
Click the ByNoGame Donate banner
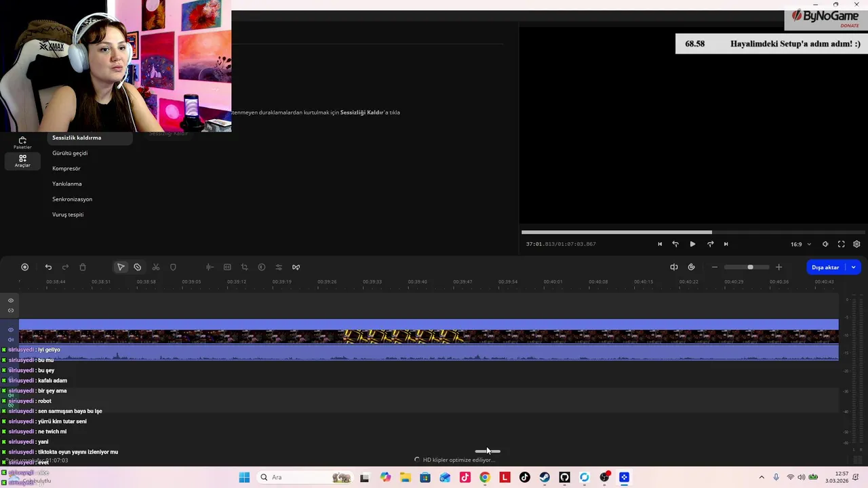click(x=825, y=18)
